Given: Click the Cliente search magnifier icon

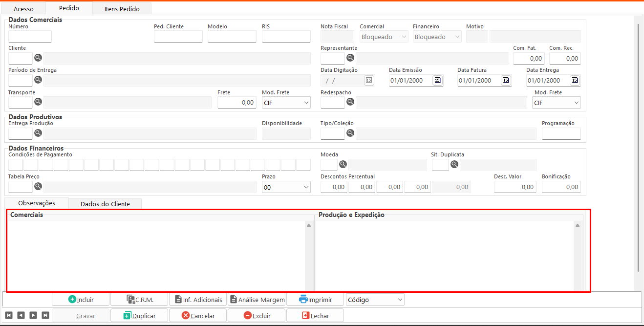Looking at the screenshot, I should (x=38, y=58).
